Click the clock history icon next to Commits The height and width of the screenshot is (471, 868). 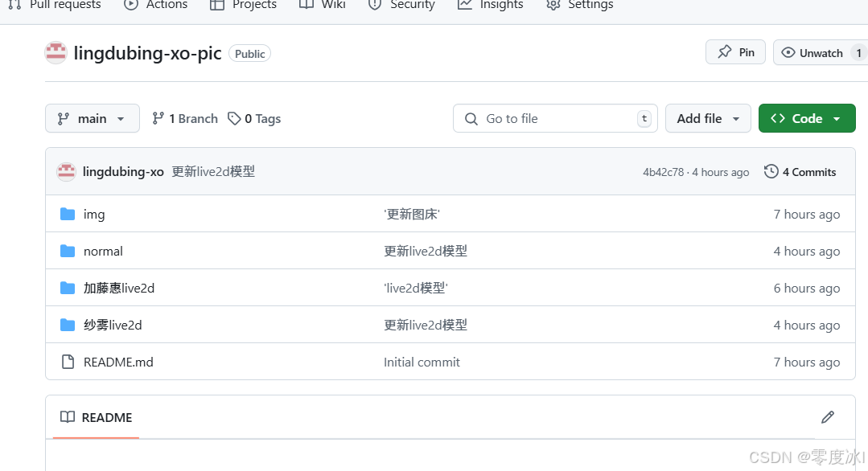[771, 171]
